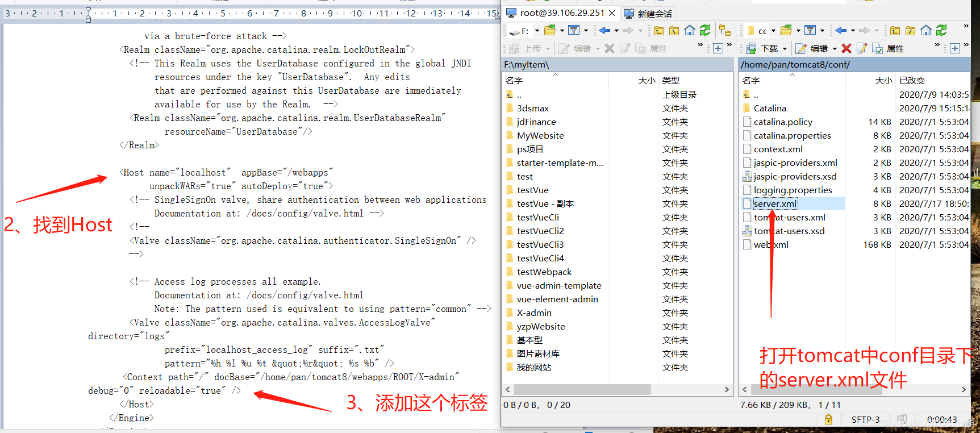980x433 pixels.
Task: Expand the remote 编辑 dropdown arrow
Action: point(835,49)
